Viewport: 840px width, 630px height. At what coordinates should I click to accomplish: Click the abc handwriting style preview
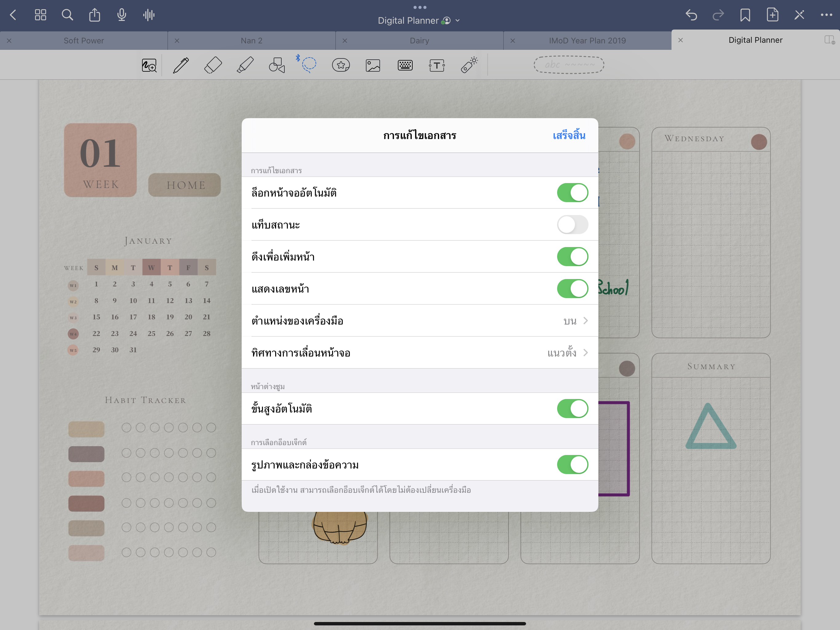(569, 65)
